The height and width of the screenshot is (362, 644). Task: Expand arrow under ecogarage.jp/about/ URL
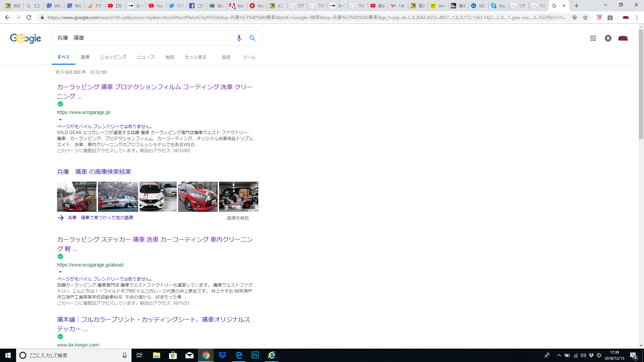coord(60,272)
